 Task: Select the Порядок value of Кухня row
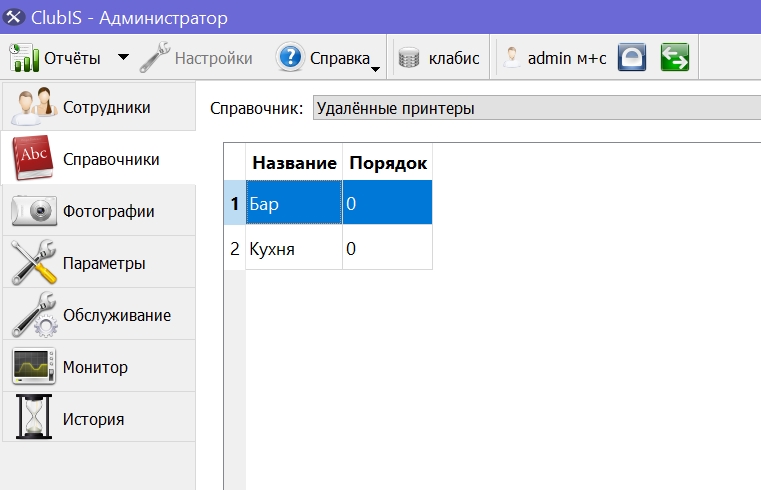coord(387,248)
